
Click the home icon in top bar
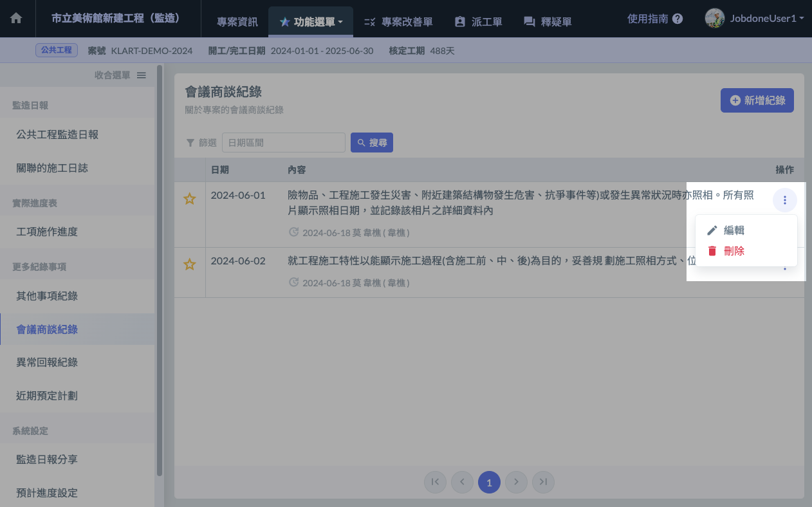pyautogui.click(x=16, y=19)
